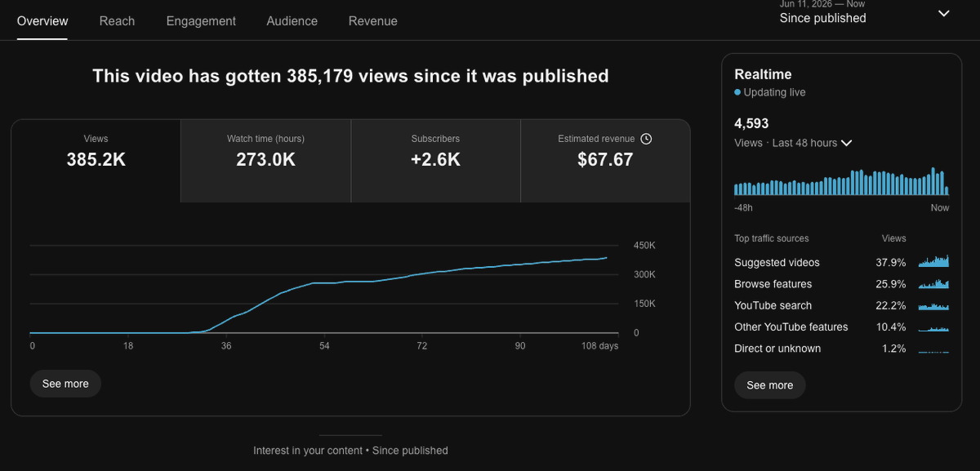Expand the date range chevron

coord(943,14)
